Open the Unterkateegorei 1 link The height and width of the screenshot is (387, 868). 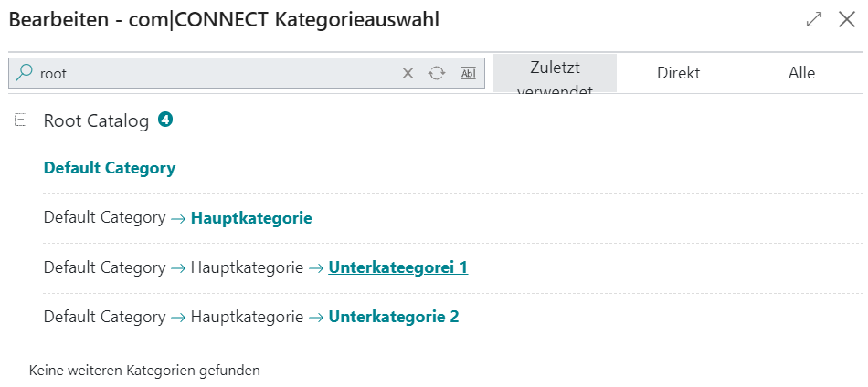pyautogui.click(x=398, y=268)
